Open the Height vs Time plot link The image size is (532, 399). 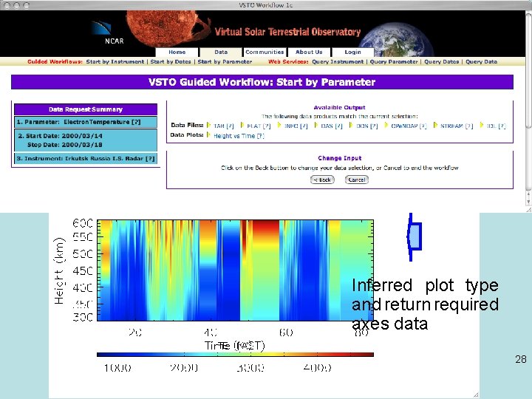(x=234, y=136)
